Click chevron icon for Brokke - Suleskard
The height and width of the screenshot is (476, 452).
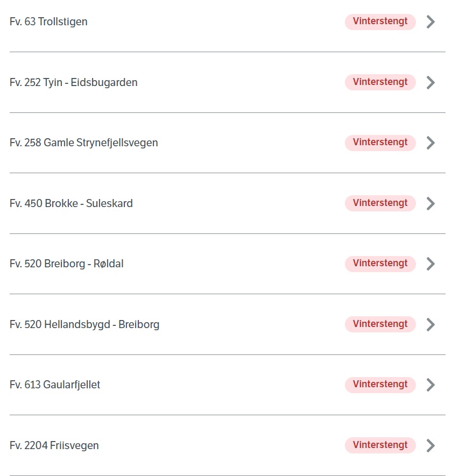430,203
